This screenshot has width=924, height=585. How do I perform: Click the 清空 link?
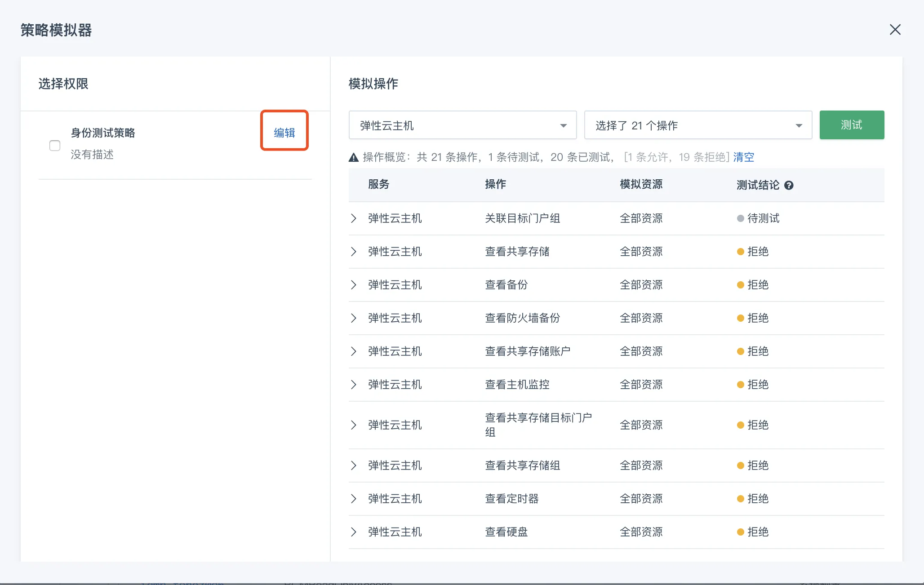pyautogui.click(x=744, y=157)
